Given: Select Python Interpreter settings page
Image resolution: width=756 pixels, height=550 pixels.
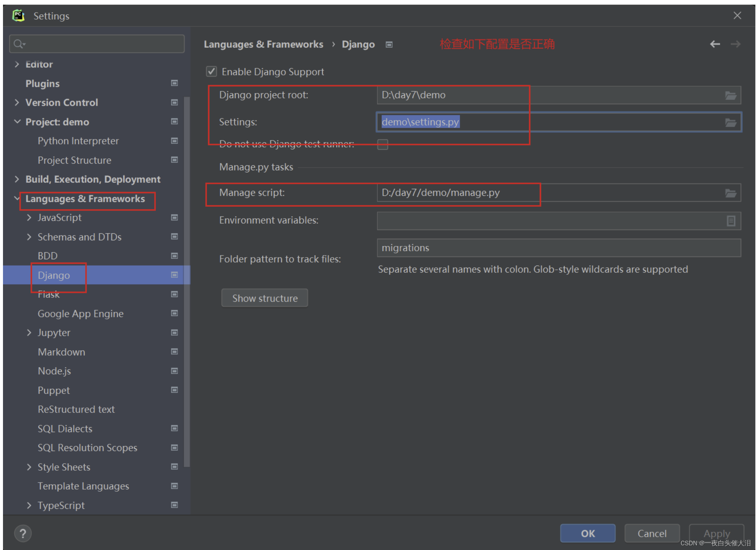Looking at the screenshot, I should [x=78, y=141].
